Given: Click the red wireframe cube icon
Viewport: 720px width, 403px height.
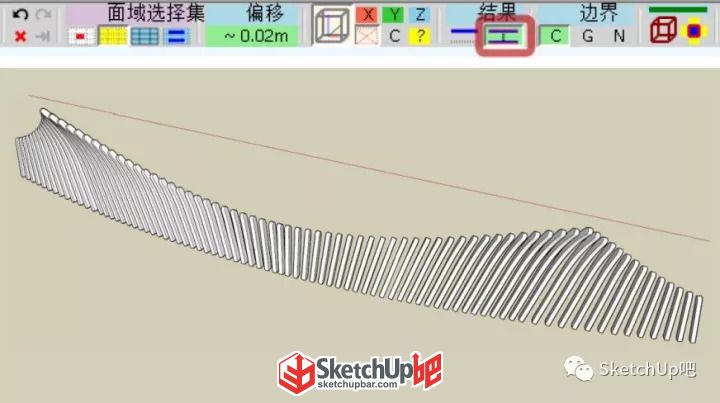Looking at the screenshot, I should [663, 31].
